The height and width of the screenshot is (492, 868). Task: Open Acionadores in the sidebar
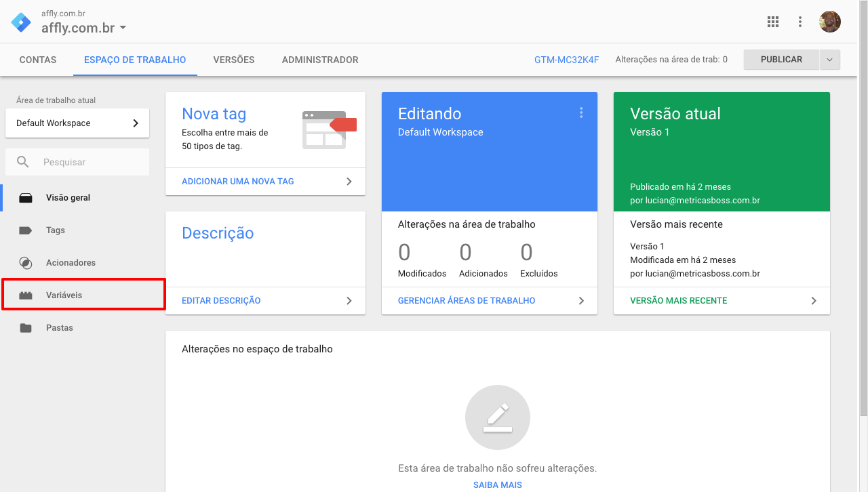pos(71,263)
